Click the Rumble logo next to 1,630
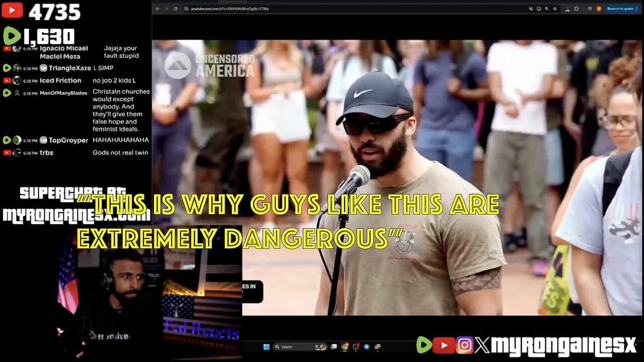 (12, 36)
